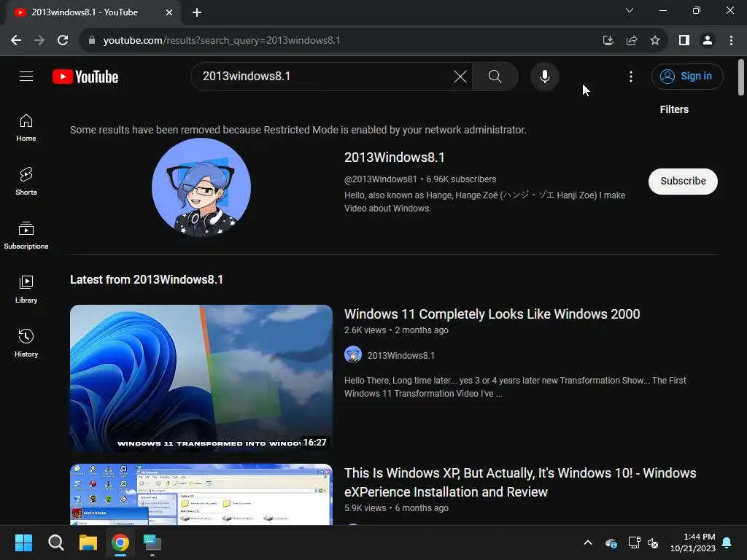Open the clock showing 1:44 PM

[x=693, y=542]
